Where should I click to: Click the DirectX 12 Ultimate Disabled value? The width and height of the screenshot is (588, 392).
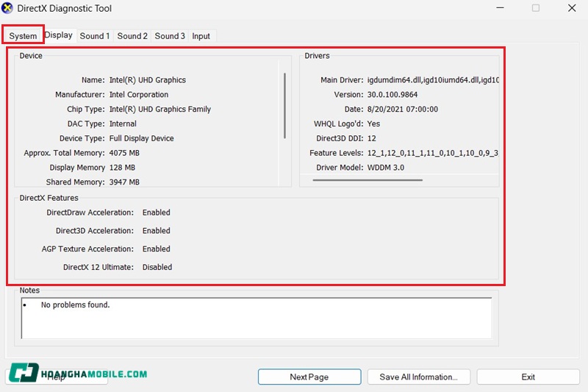(x=157, y=267)
